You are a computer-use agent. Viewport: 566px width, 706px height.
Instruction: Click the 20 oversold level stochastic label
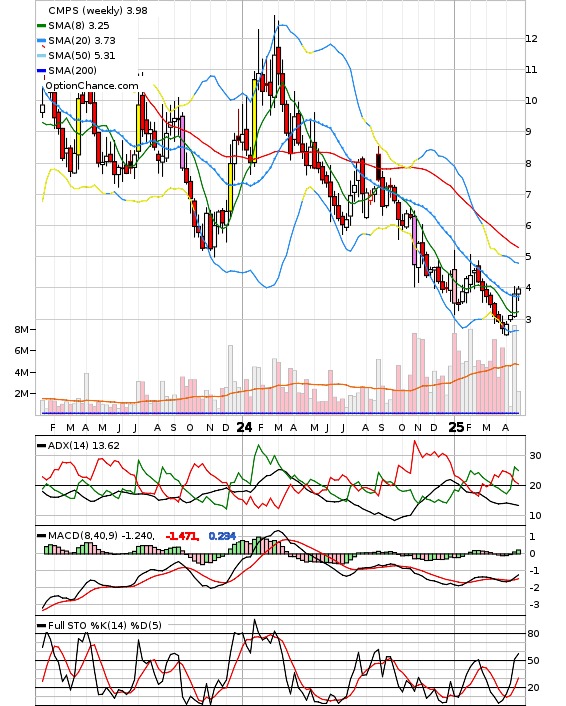pos(534,688)
